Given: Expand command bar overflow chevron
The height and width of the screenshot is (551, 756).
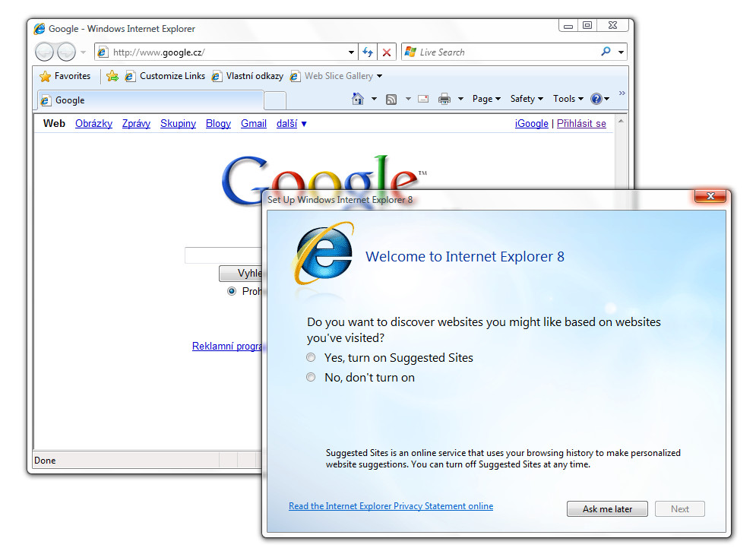Looking at the screenshot, I should (622, 93).
